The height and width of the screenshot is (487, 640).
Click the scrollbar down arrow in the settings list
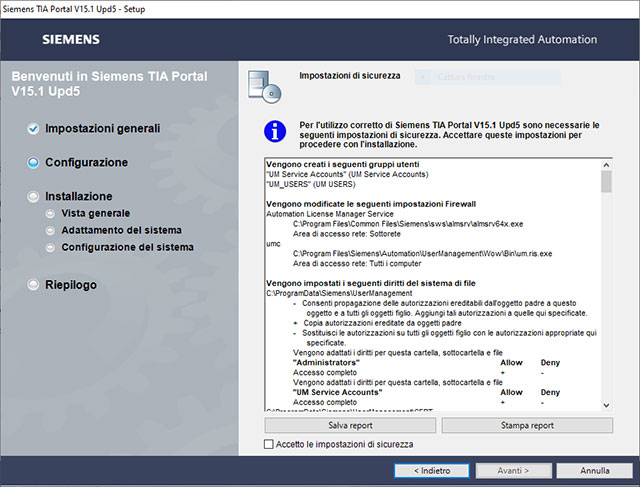pyautogui.click(x=606, y=405)
